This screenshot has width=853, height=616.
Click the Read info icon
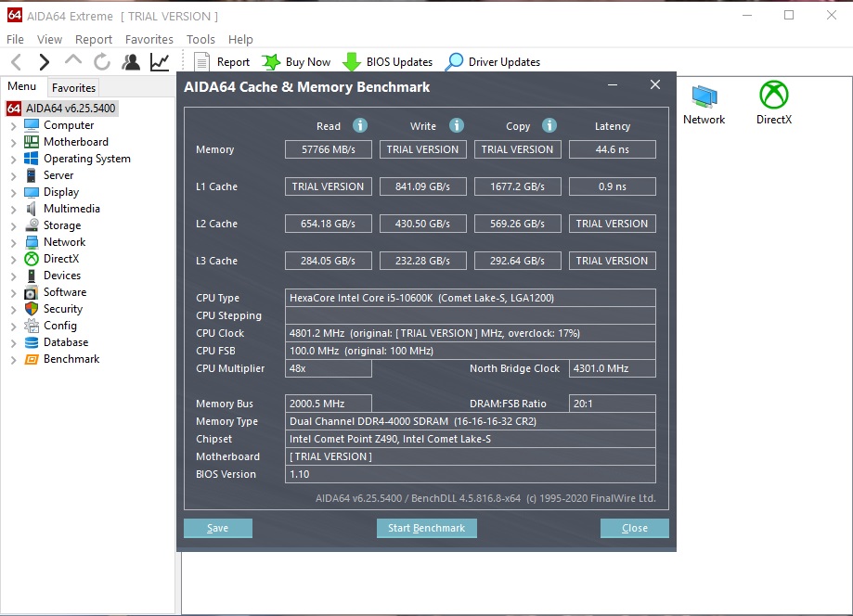[359, 125]
